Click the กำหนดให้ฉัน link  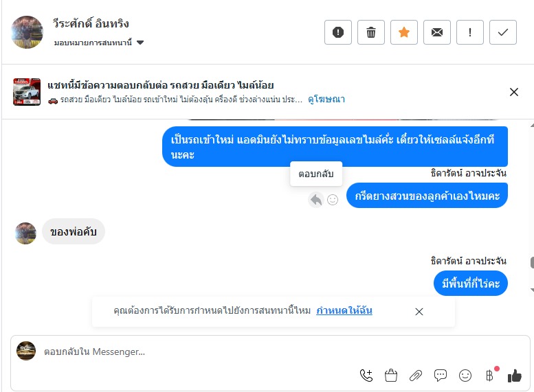pos(344,311)
